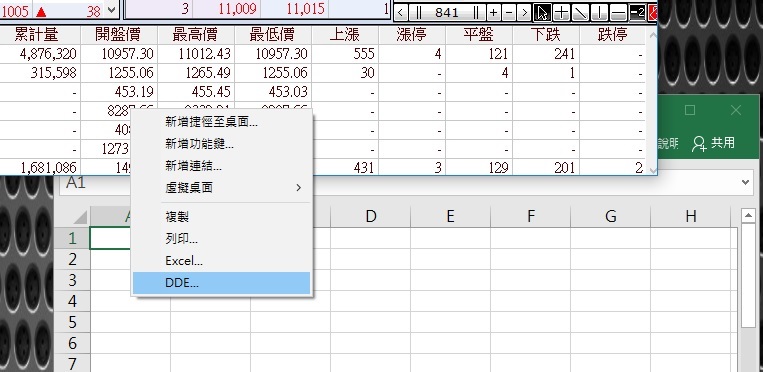This screenshot has height=372, width=763.
Task: Click the 跌停 column header
Action: tap(613, 35)
